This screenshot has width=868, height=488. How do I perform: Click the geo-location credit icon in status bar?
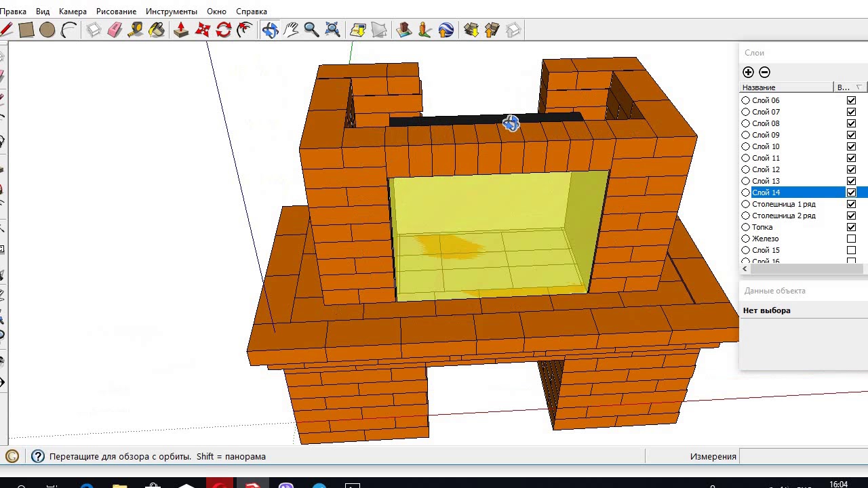point(12,456)
